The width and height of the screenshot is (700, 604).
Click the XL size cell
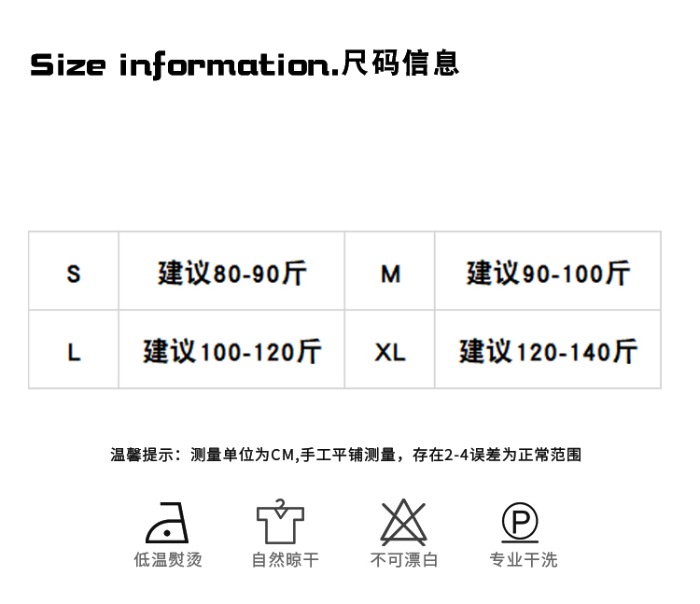point(390,349)
